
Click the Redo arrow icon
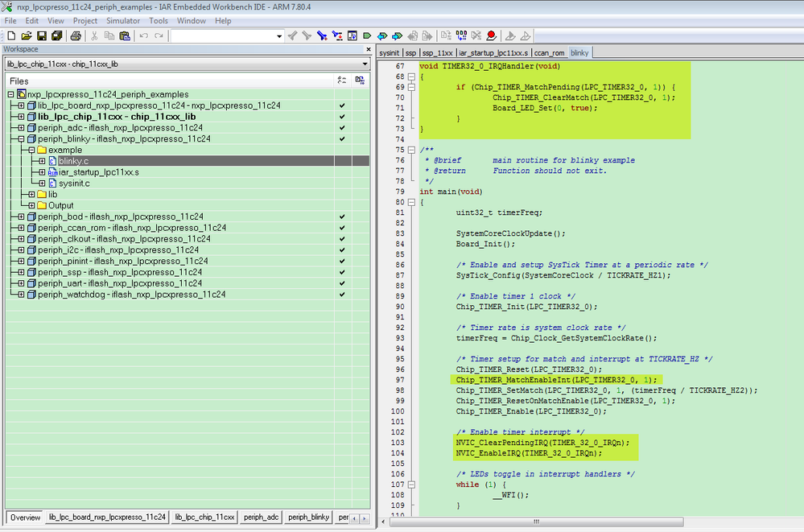pyautogui.click(x=159, y=36)
